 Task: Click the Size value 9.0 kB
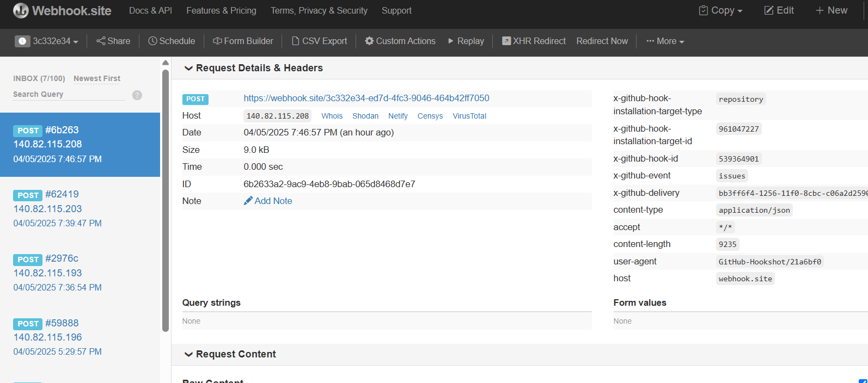(x=256, y=150)
